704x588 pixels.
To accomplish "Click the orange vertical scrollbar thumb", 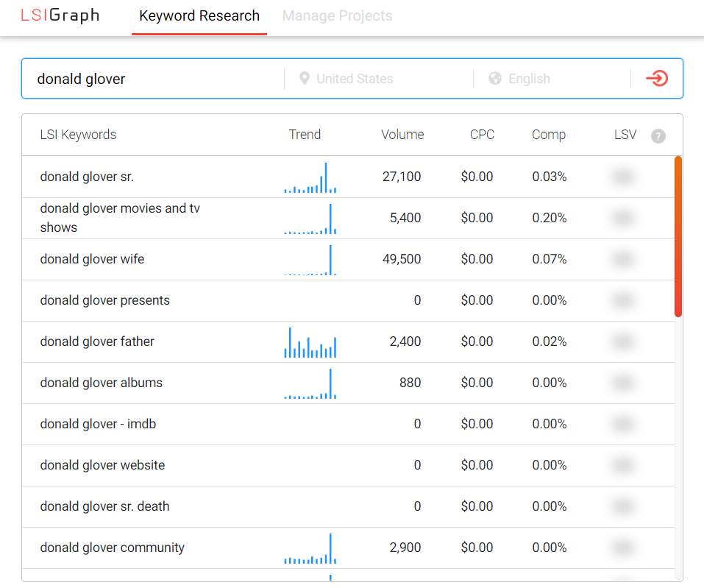I will (x=678, y=236).
